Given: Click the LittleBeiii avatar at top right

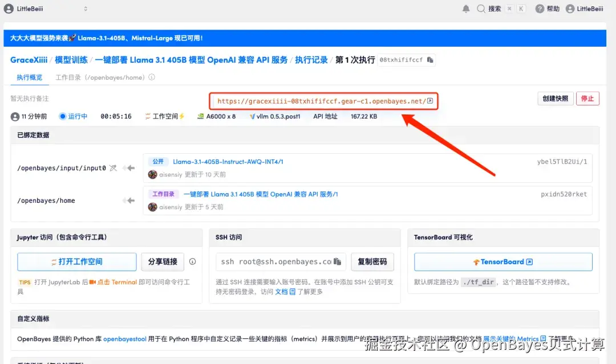Looking at the screenshot, I should click(x=570, y=9).
